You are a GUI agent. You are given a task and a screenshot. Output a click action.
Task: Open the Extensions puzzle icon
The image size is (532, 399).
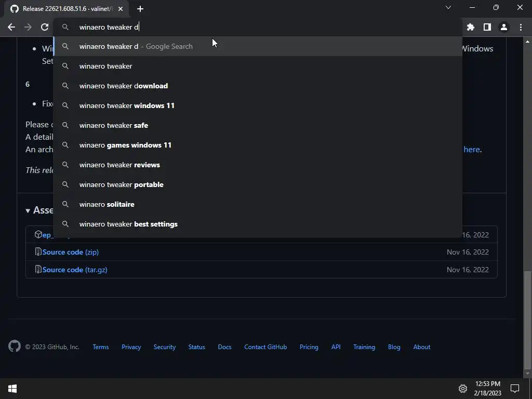click(471, 27)
